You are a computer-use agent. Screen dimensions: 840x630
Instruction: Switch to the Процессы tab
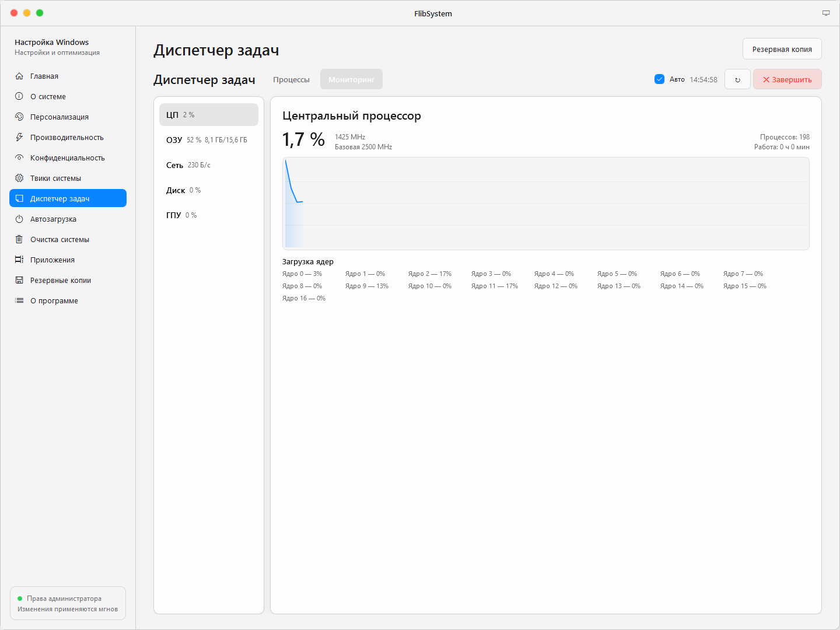[x=291, y=79]
